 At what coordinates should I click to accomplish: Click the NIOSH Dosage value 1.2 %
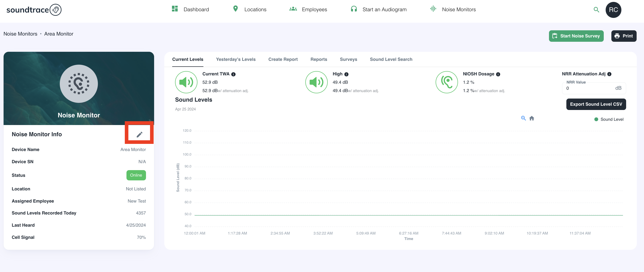coord(468,82)
